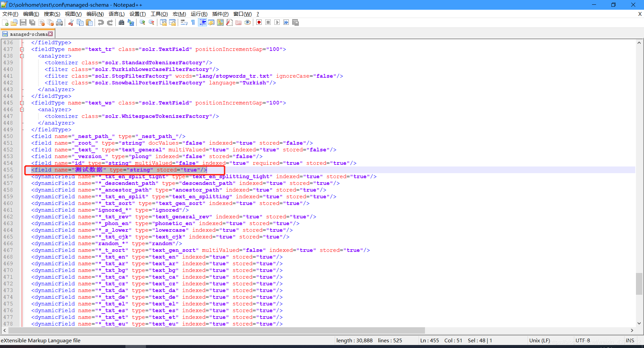The image size is (644, 348).
Task: Collapse fieldType text_ws fold on line 445
Action: (x=22, y=103)
